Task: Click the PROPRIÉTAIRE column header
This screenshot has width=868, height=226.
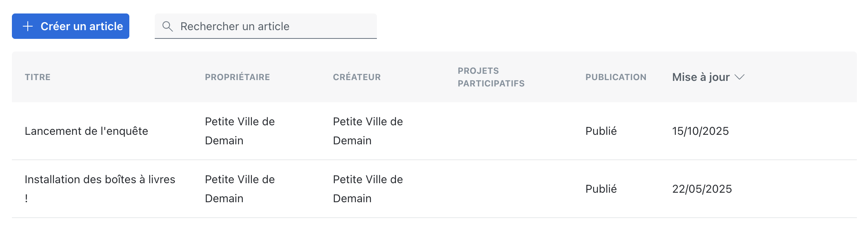Action: click(x=237, y=77)
